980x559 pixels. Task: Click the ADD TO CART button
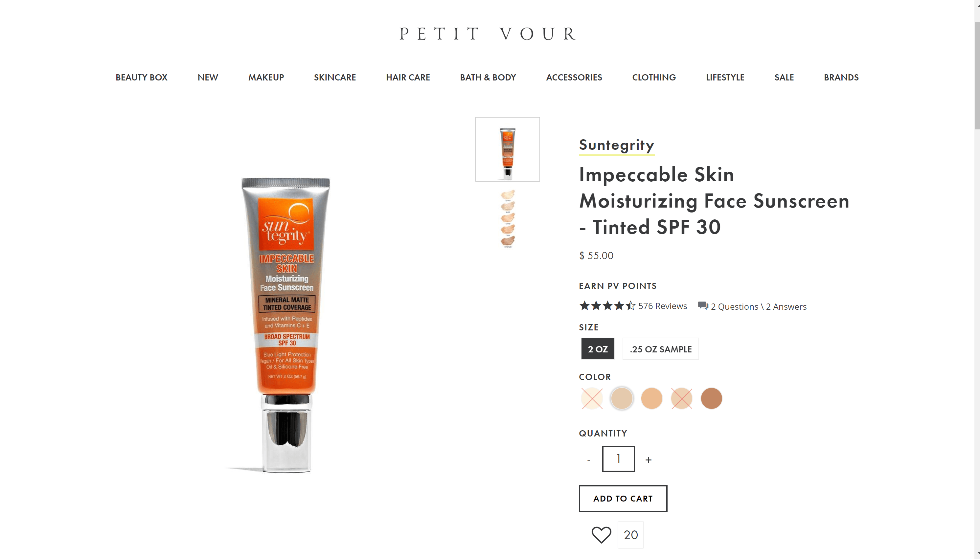pyautogui.click(x=623, y=498)
